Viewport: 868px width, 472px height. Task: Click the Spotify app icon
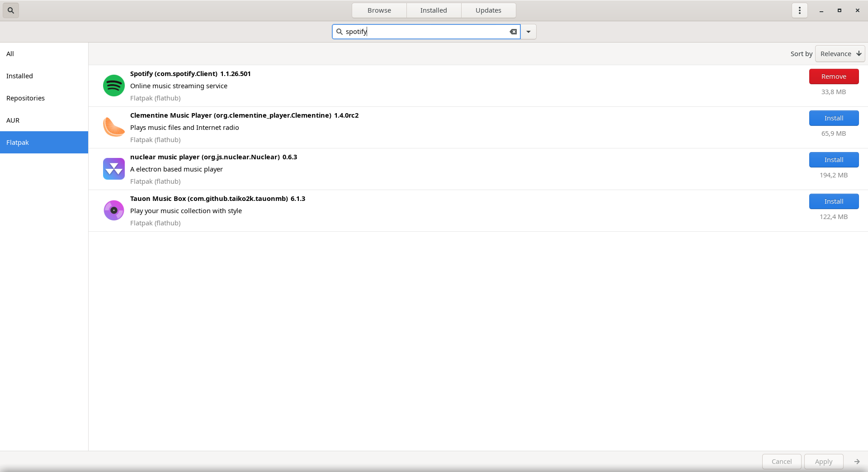click(x=114, y=86)
